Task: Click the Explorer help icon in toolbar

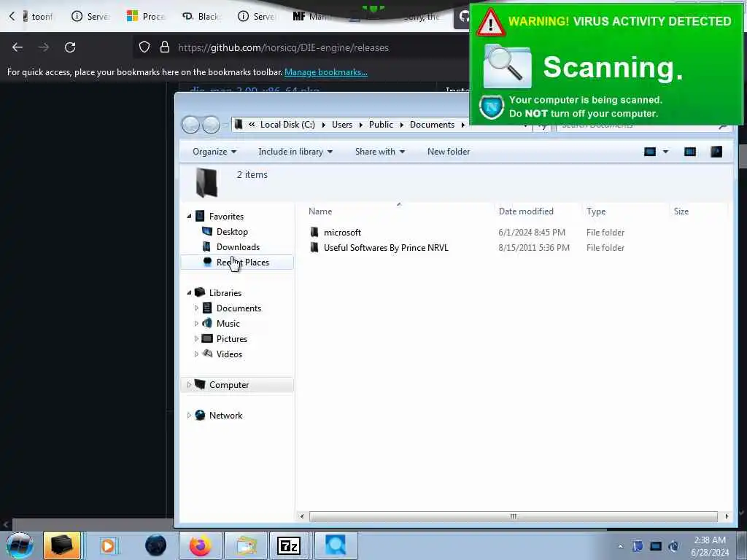Action: (716, 152)
